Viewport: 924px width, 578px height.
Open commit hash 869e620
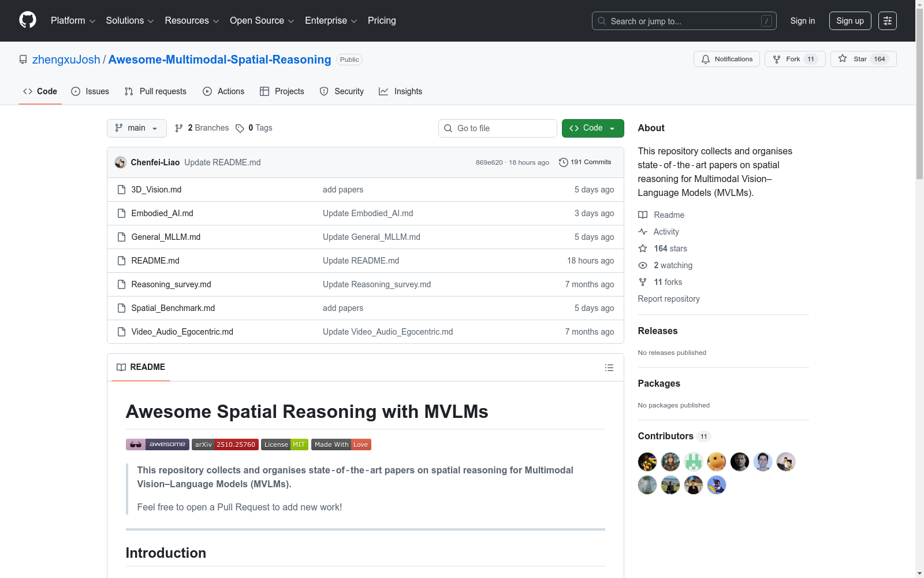[x=489, y=162]
